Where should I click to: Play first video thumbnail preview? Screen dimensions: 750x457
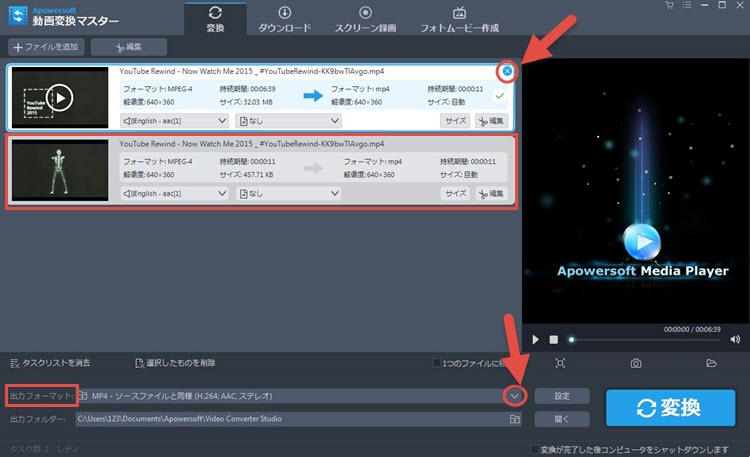pos(60,98)
